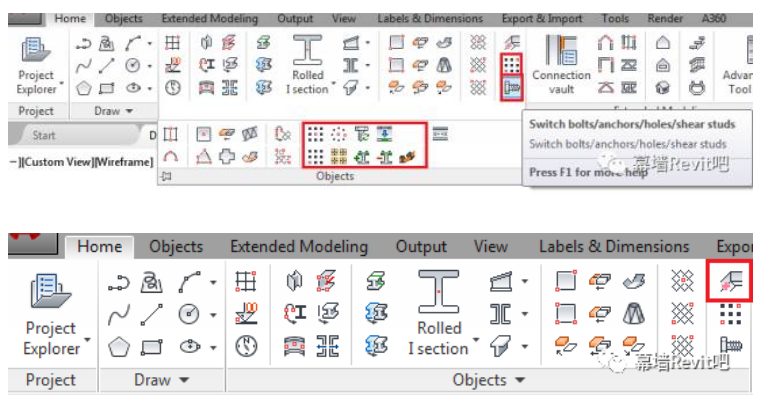
Task: Click the building grid icon in enlarged ribbon
Action: tap(244, 283)
